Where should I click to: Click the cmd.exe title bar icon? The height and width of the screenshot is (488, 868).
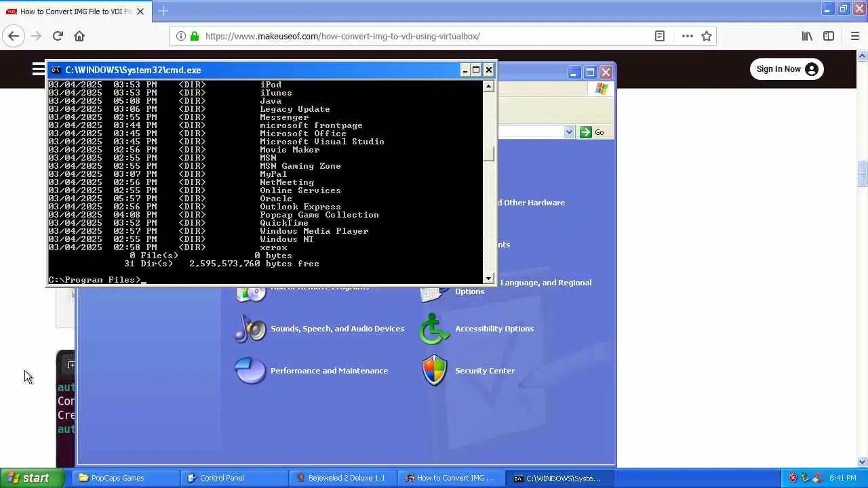pyautogui.click(x=56, y=70)
